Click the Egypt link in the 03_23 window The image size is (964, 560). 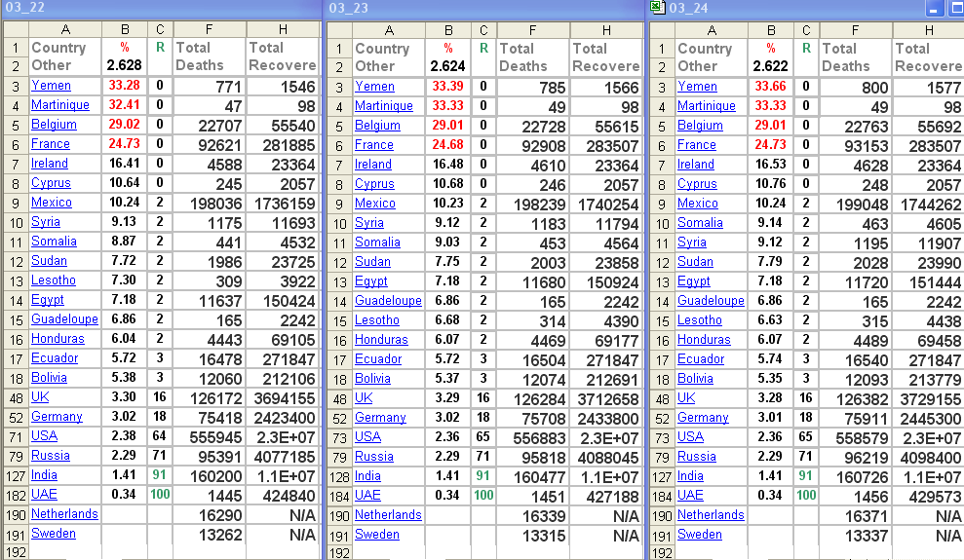point(370,280)
